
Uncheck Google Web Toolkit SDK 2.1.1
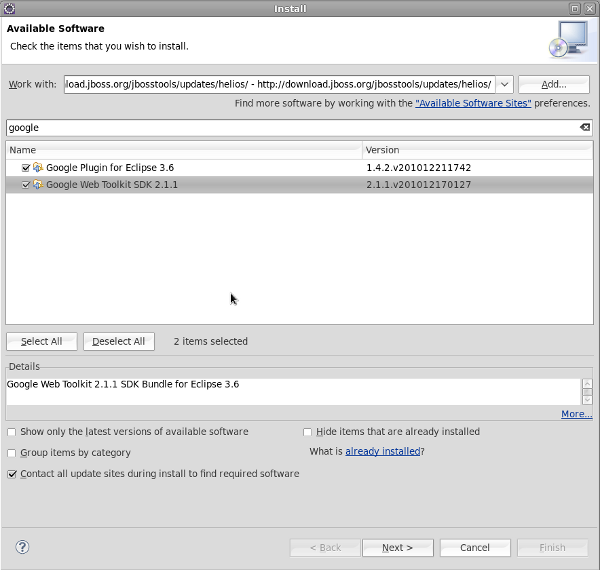click(x=26, y=185)
